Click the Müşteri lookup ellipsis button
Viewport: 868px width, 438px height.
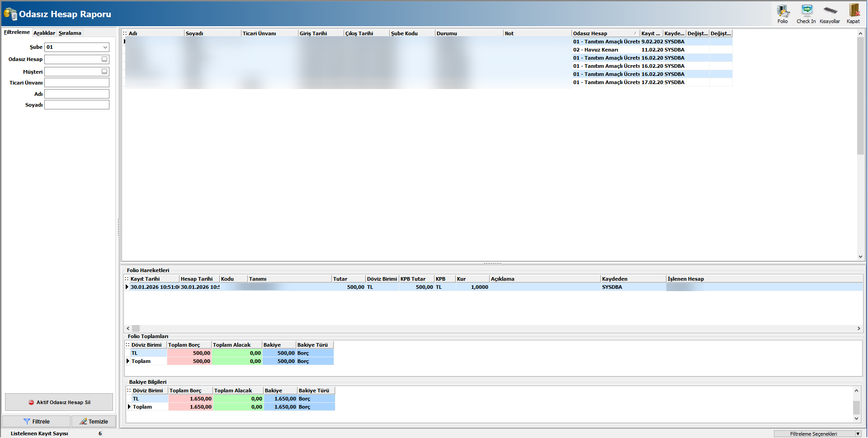tap(104, 72)
